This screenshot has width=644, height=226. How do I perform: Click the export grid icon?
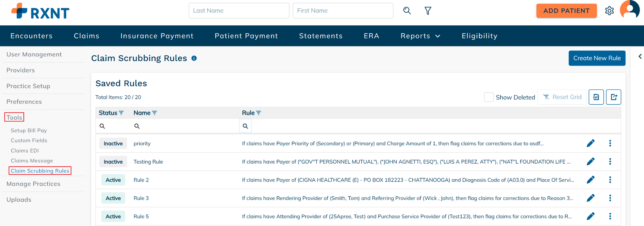click(613, 97)
